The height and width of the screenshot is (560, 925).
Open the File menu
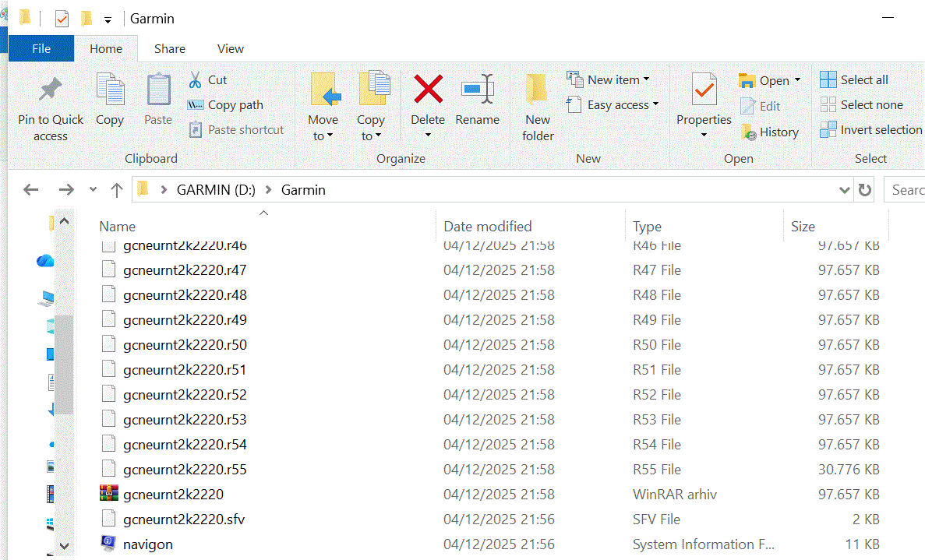[x=41, y=48]
